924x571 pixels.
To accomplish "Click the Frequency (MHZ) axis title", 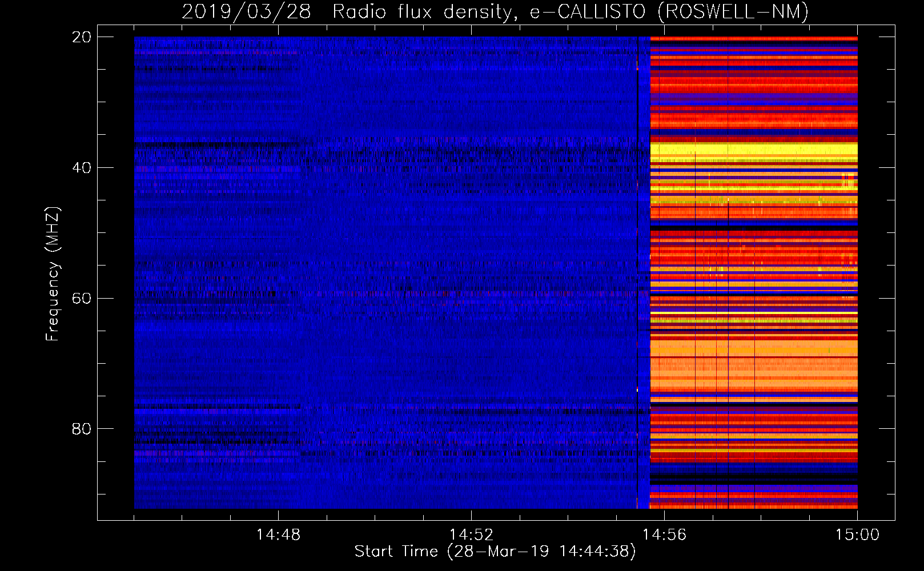I will point(53,274).
